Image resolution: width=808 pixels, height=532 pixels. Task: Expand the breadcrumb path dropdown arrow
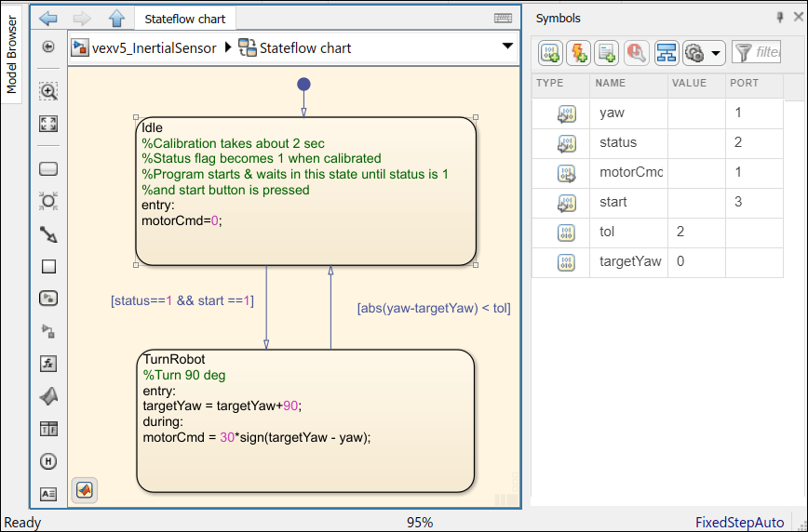pos(507,47)
